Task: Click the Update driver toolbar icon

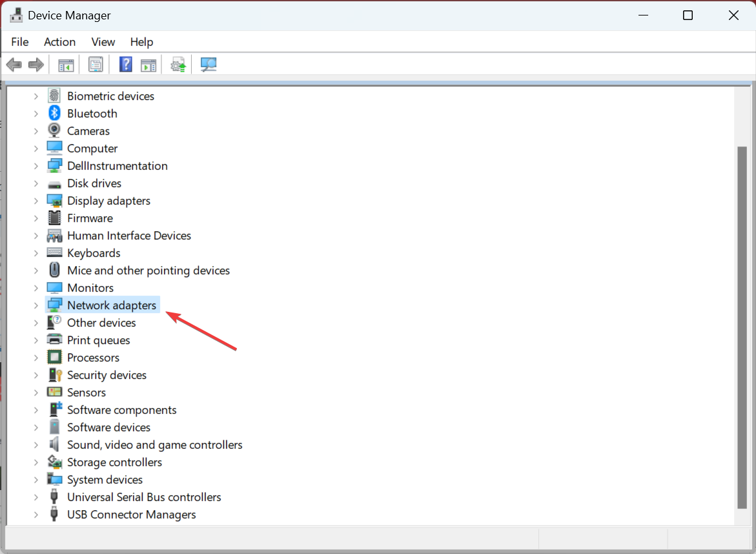Action: pyautogui.click(x=178, y=65)
